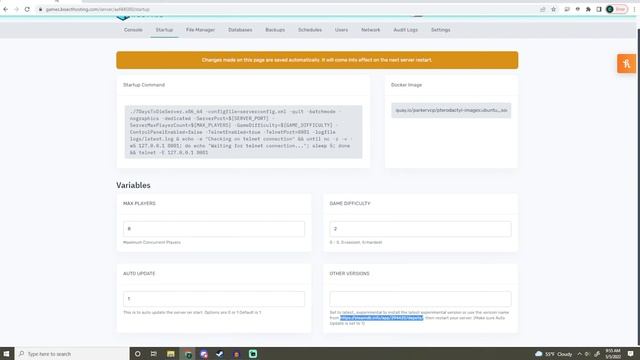Click the share page icon

click(542, 9)
